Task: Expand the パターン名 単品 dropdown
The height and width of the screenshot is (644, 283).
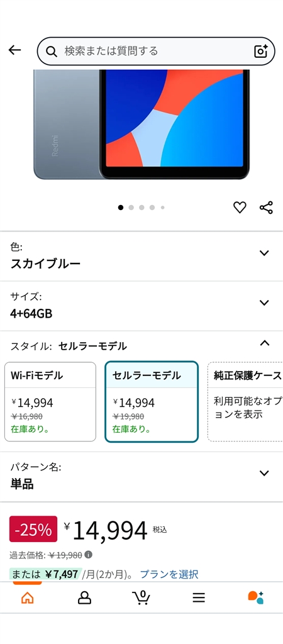Action: 141,477
